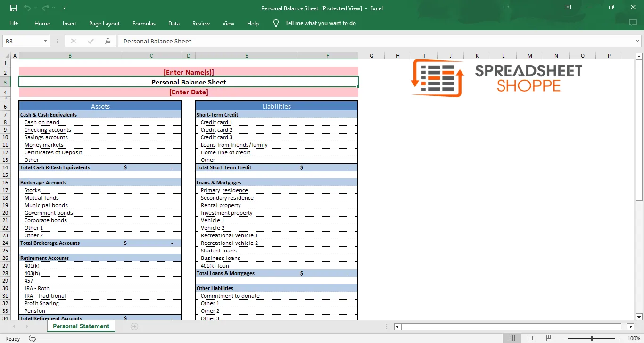The height and width of the screenshot is (343, 644).
Task: Click the Name Box showing B3
Action: [22, 41]
